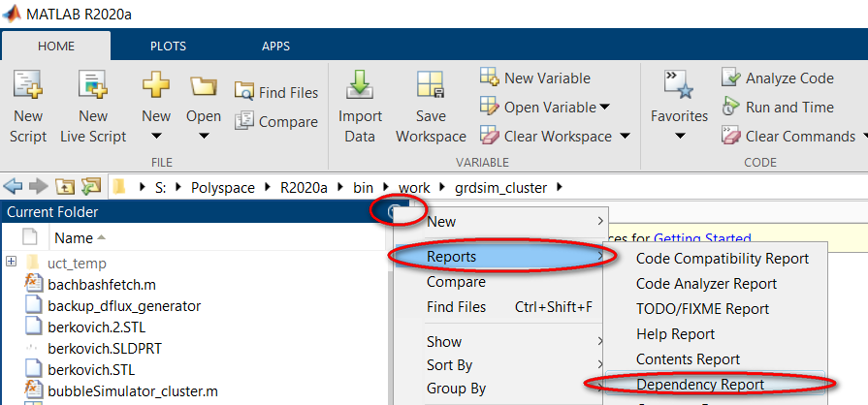Click the R2020a segment in address path

tap(304, 188)
